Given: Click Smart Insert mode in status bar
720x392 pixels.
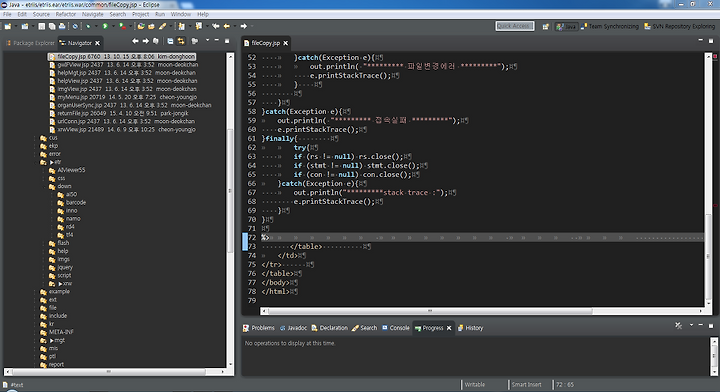Looking at the screenshot, I should 526,385.
